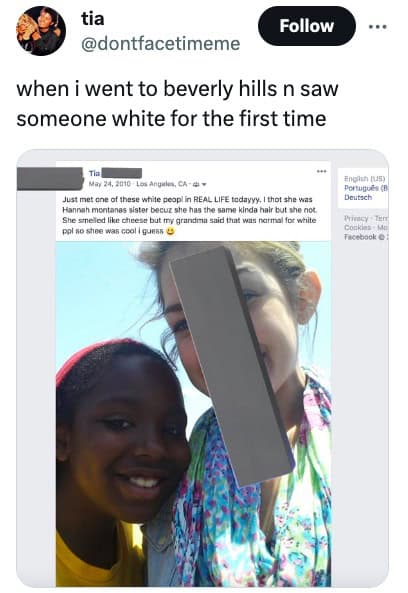The image size is (408, 593).
Task: Click the Facebook post's three-dot options icon
Action: click(x=321, y=171)
